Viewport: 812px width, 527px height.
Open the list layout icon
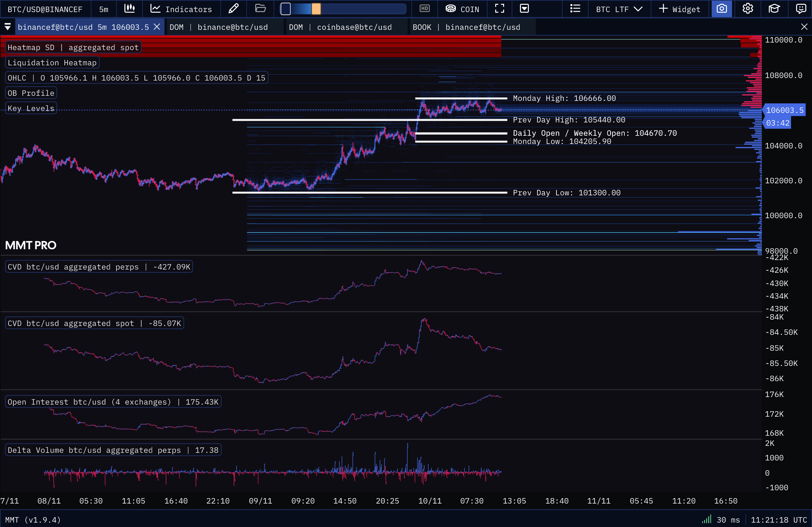[x=575, y=9]
